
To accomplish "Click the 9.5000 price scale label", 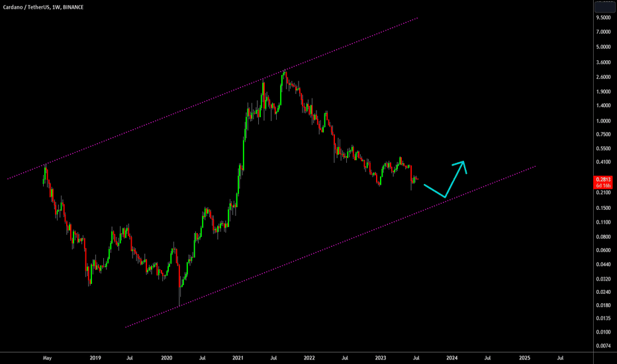I will click(603, 18).
